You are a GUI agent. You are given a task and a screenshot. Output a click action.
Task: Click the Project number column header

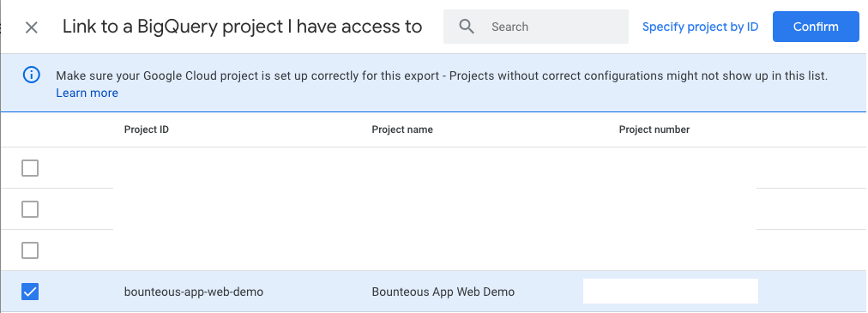click(x=654, y=129)
